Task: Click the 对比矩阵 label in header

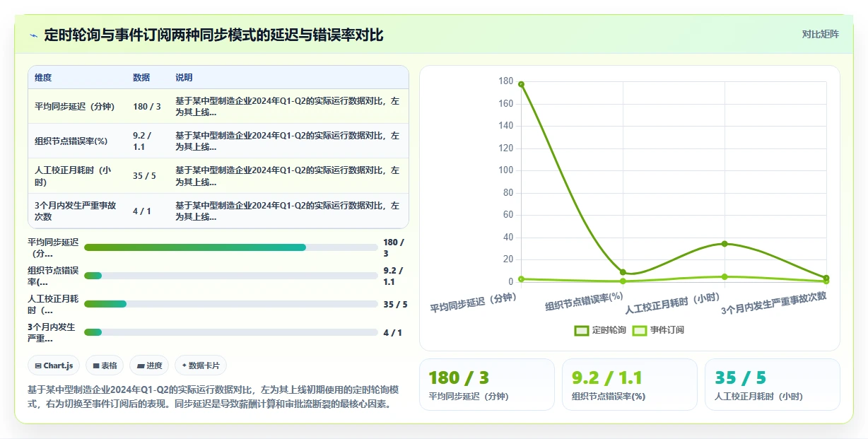Action: (x=821, y=34)
